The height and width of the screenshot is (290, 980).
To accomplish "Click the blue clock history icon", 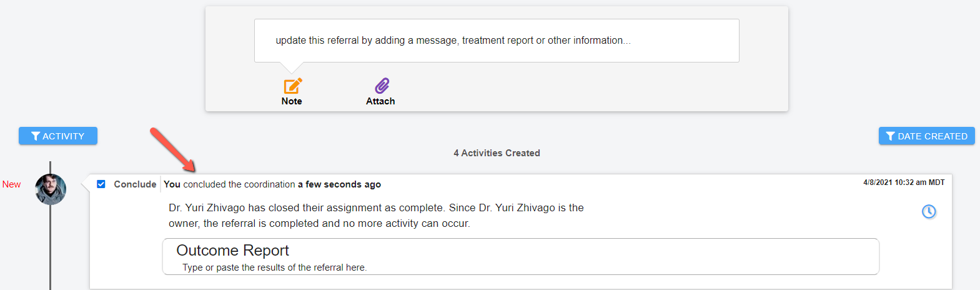I will 929,211.
